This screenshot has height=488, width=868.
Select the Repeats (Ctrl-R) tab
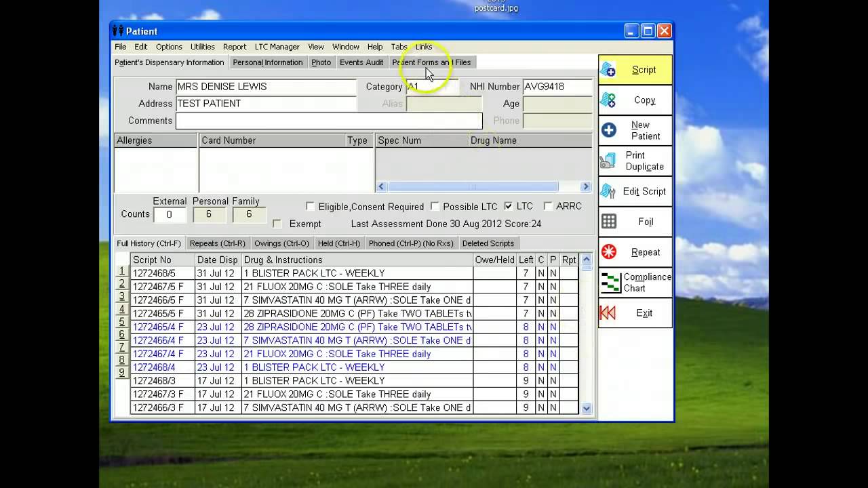(x=218, y=243)
